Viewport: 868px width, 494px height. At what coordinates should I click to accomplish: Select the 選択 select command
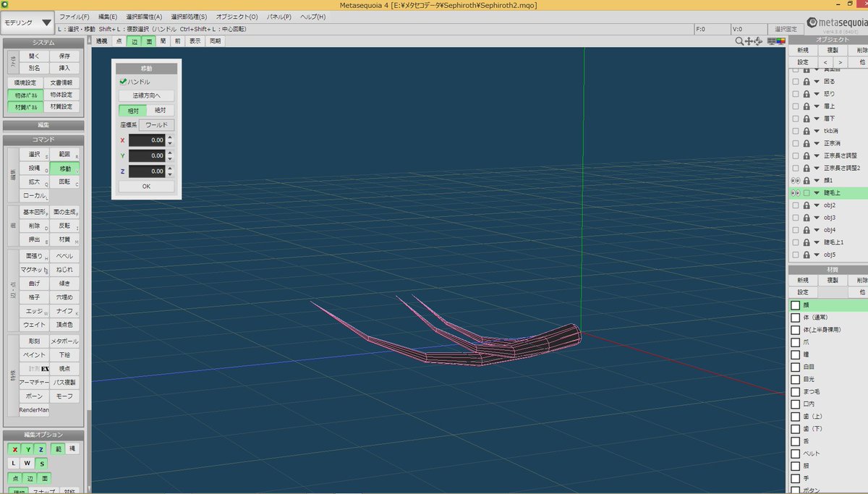click(x=35, y=154)
